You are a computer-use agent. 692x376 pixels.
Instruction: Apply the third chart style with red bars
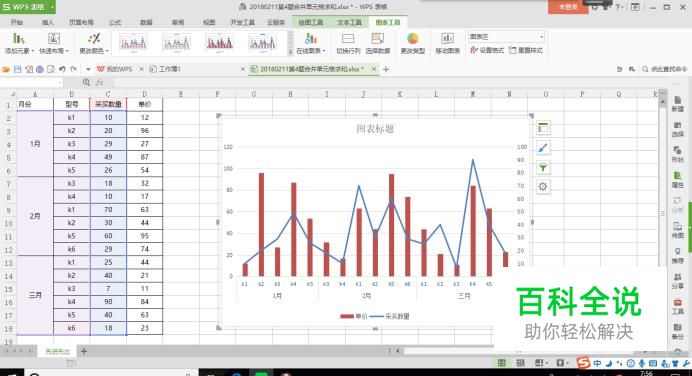[219, 43]
